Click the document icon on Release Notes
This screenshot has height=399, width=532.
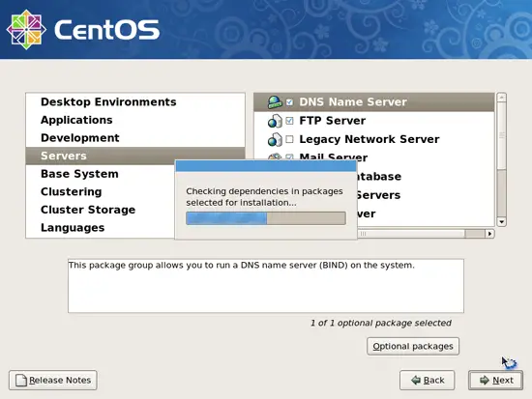pyautogui.click(x=21, y=380)
